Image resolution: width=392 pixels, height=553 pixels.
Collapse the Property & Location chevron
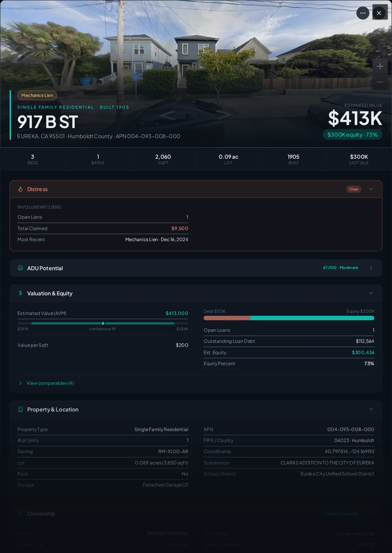point(371,409)
